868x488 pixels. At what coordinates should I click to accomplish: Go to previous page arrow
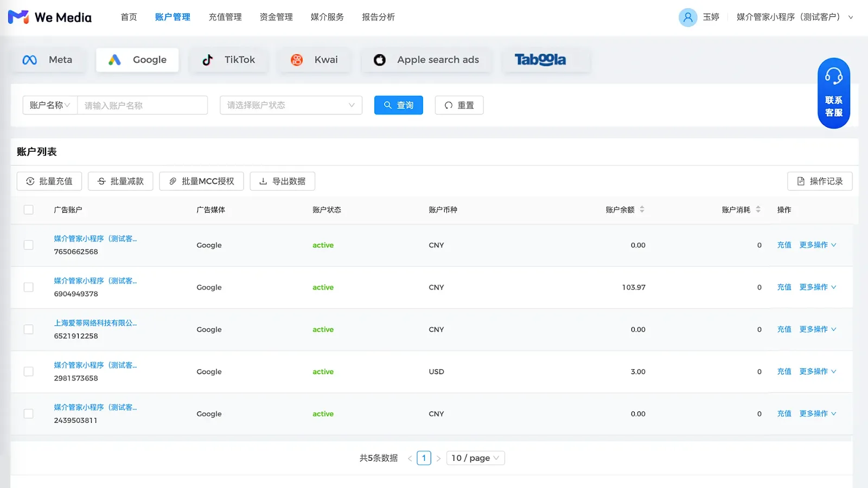[410, 458]
